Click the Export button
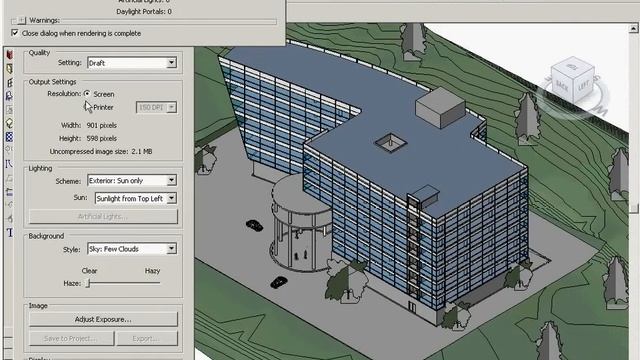Viewport: 640px width, 360px height. (147, 338)
